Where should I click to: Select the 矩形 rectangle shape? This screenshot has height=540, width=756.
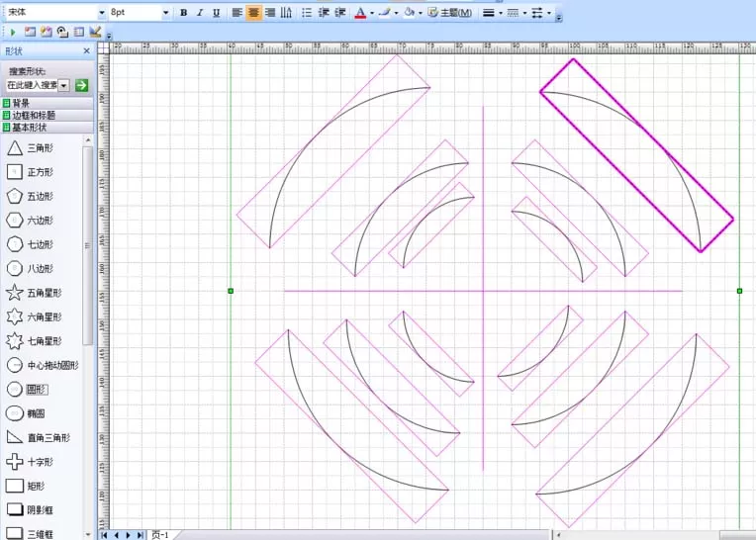[x=26, y=486]
